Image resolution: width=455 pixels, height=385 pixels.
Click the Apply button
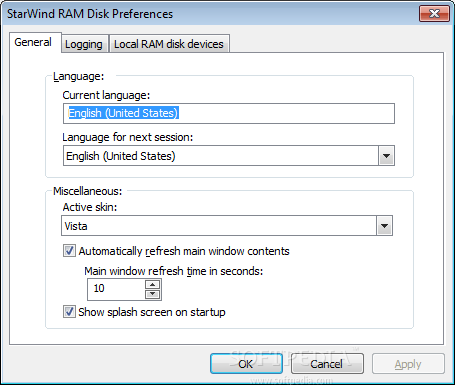click(408, 364)
